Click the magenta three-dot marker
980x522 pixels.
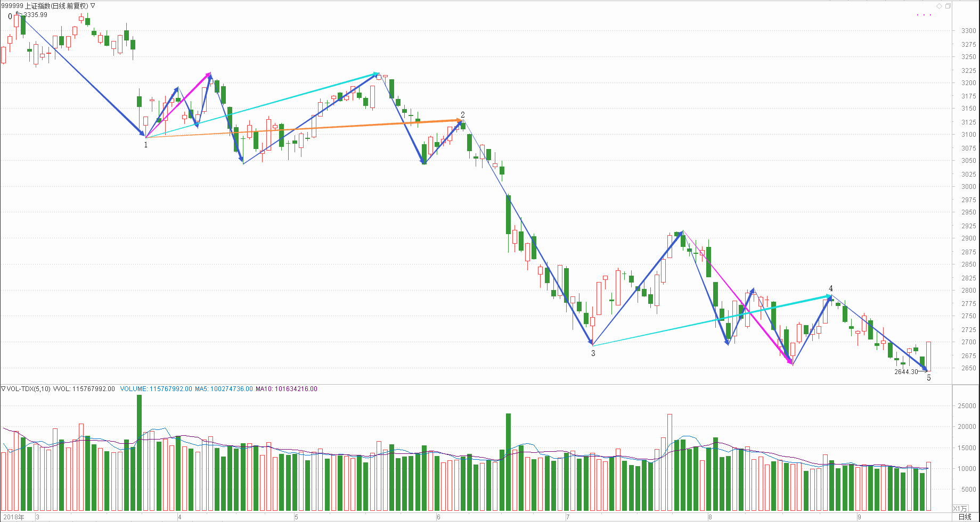click(x=924, y=15)
